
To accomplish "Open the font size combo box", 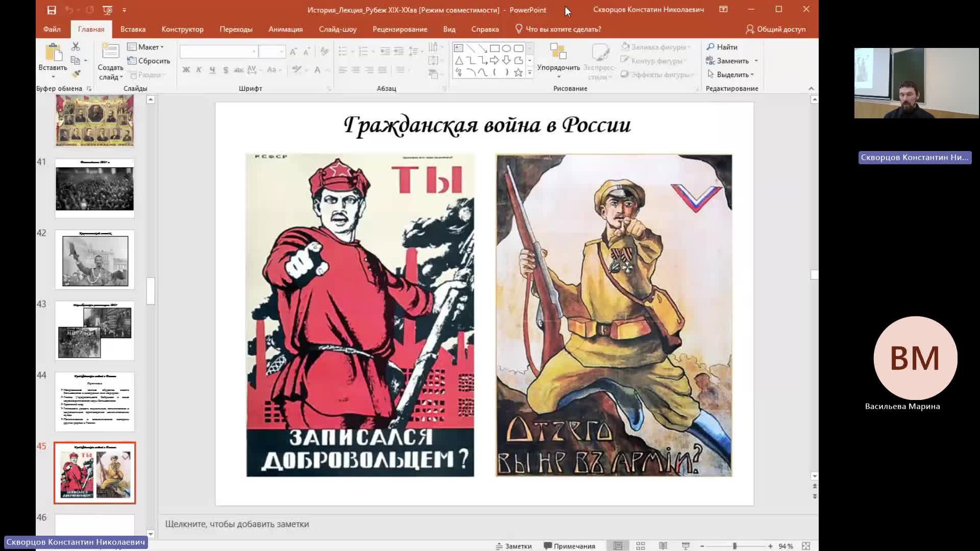I will 272,52.
